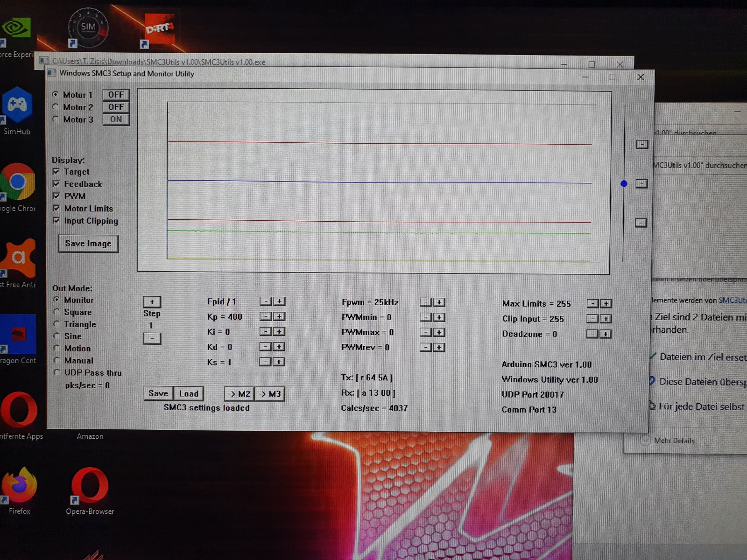Expand Mehr Details in copy dialog

pos(669,441)
